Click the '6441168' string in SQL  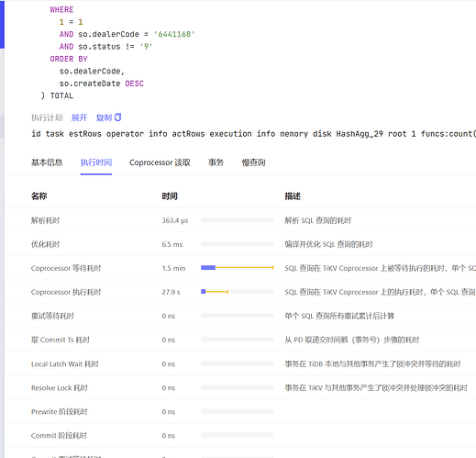tap(174, 34)
